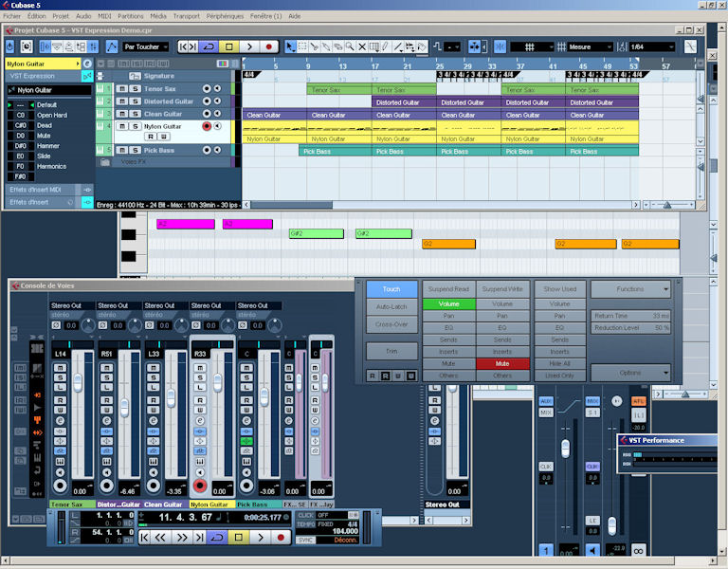
Task: Open the Périphériques menu
Action: [x=226, y=16]
